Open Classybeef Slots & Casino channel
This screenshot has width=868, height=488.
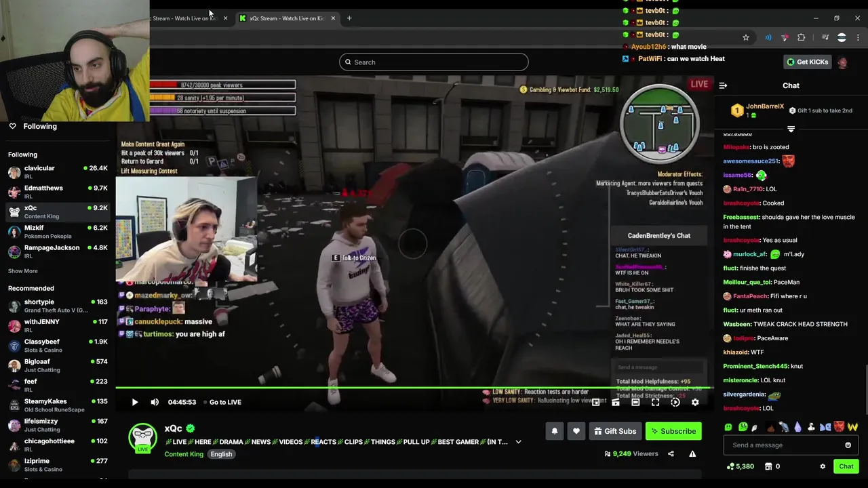(58, 346)
